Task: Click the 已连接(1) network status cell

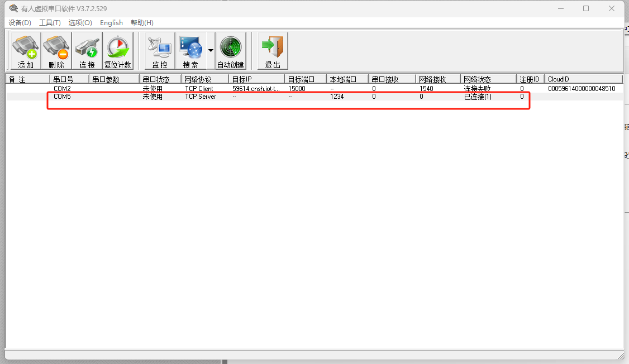Action: (x=478, y=97)
